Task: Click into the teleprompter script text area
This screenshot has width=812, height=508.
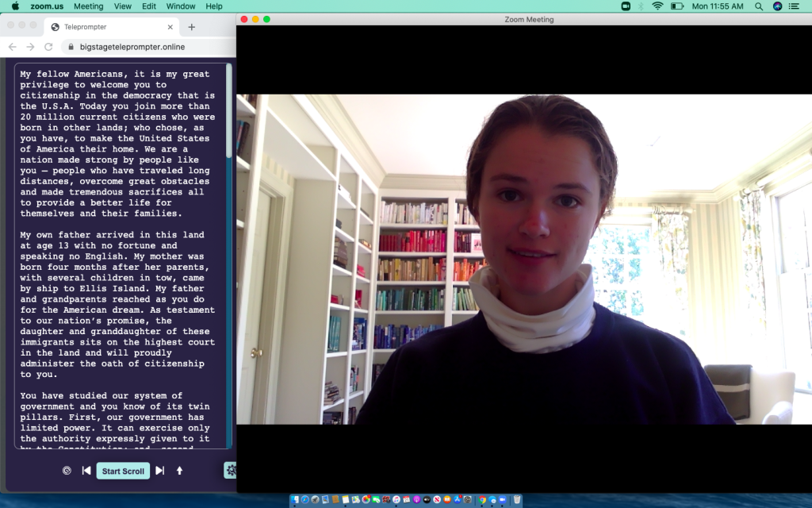Action: coord(121,256)
